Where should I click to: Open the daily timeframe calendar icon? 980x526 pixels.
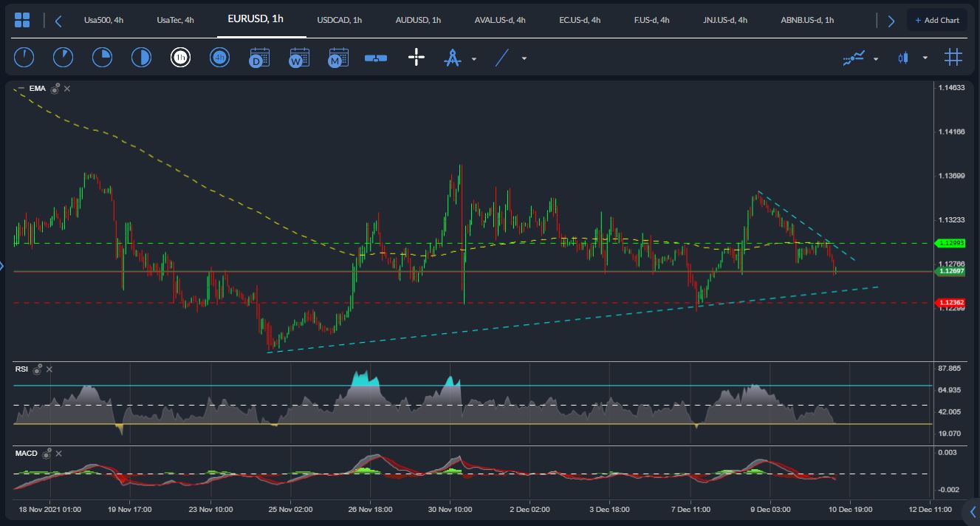click(x=258, y=57)
